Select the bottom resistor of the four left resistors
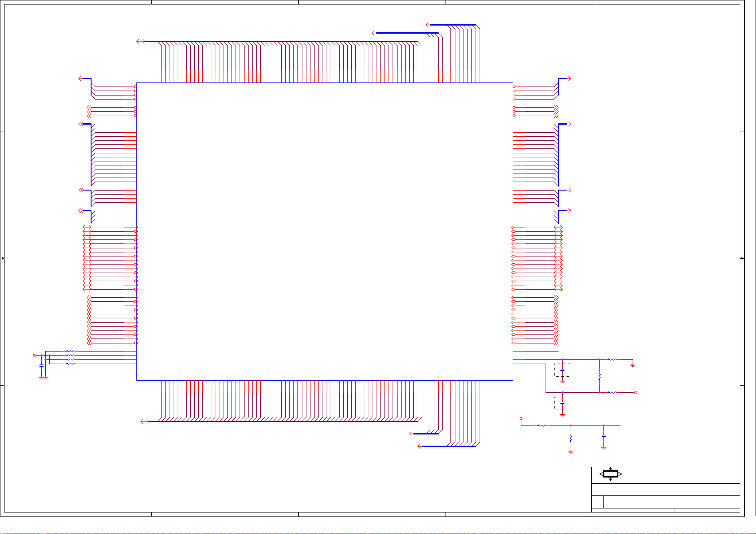 70,364
